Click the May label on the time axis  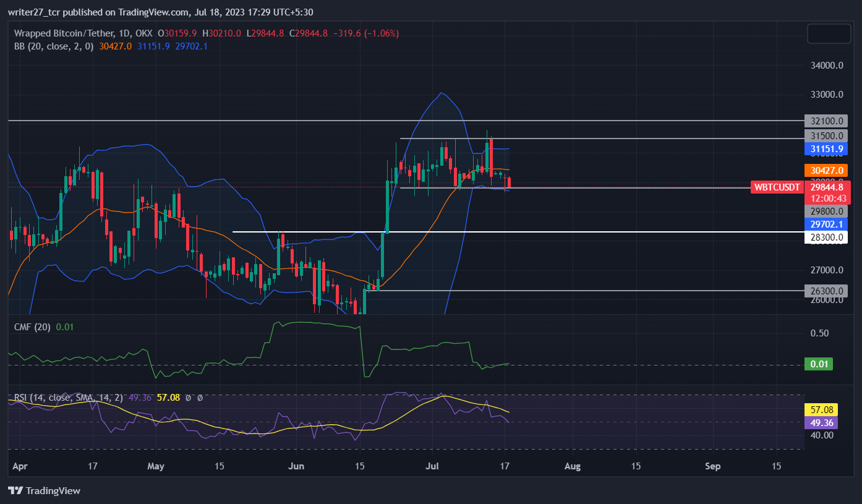156,466
